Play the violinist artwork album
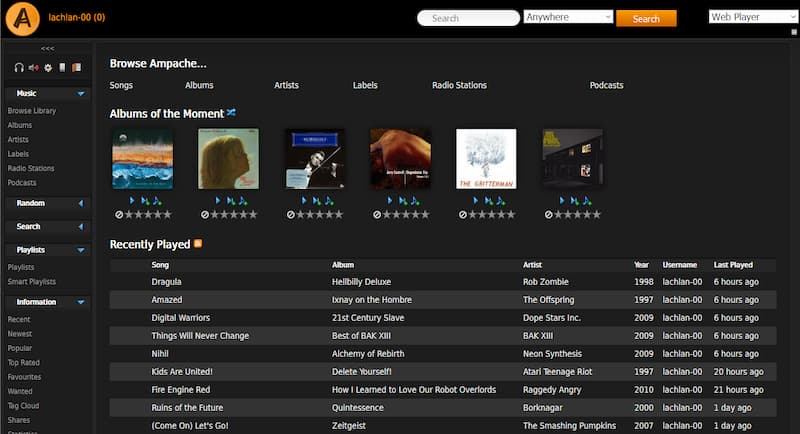This screenshot has width=800, height=434. [x=304, y=200]
